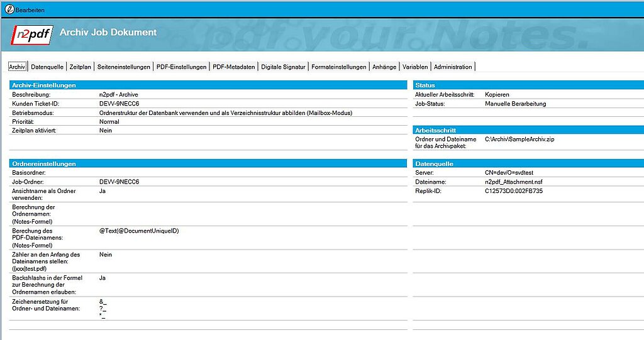Click the n2pdf logo
Screen dimensions: 644x340
tap(32, 35)
